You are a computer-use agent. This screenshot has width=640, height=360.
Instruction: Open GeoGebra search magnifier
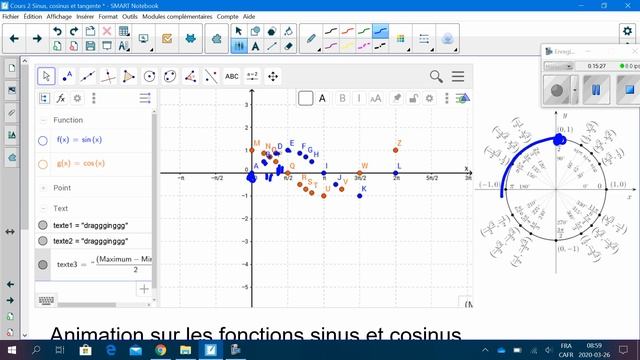[436, 76]
